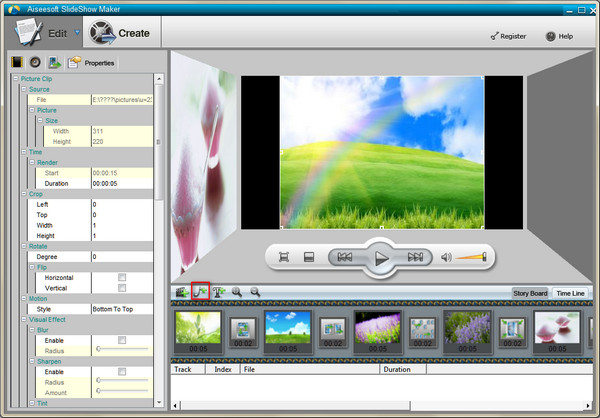The height and width of the screenshot is (418, 600).
Task: Collapse the Picture Clip tree section
Action: tap(15, 79)
